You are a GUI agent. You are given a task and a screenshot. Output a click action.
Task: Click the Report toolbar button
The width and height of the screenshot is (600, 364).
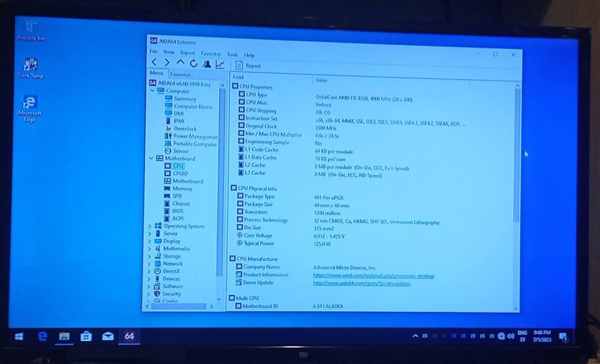[x=248, y=65]
